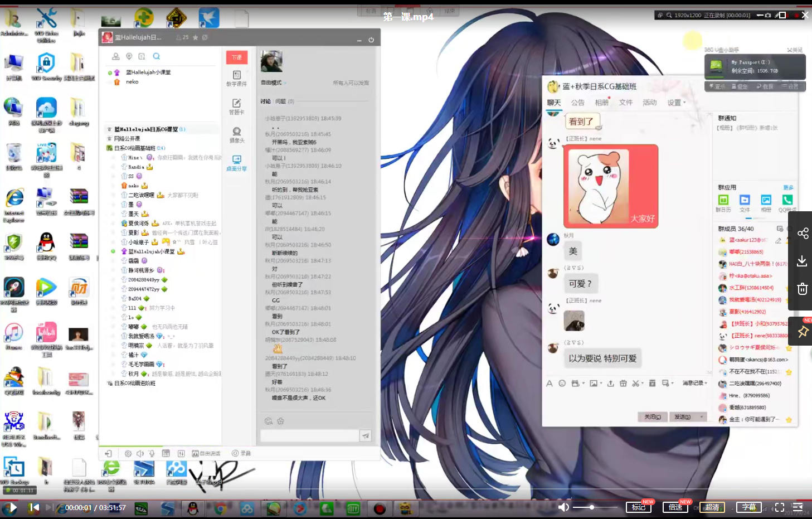Click the play button in video player

pyautogui.click(x=9, y=507)
